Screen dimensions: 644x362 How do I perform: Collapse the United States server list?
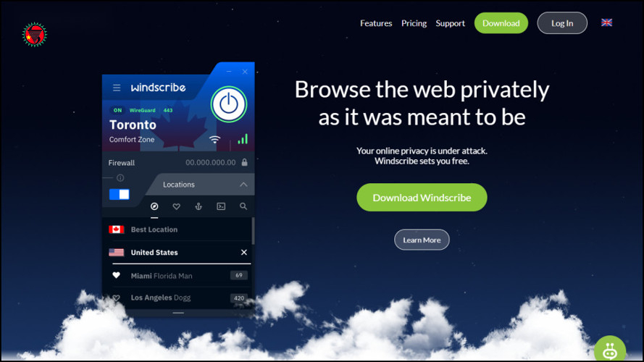point(243,252)
